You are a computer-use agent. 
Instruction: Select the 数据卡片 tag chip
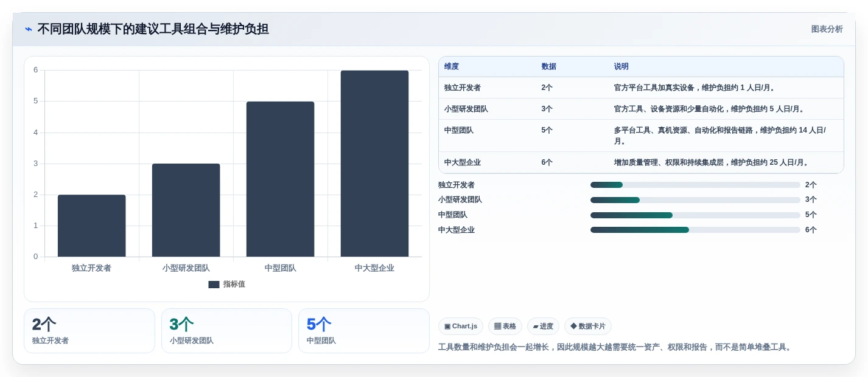pyautogui.click(x=588, y=327)
